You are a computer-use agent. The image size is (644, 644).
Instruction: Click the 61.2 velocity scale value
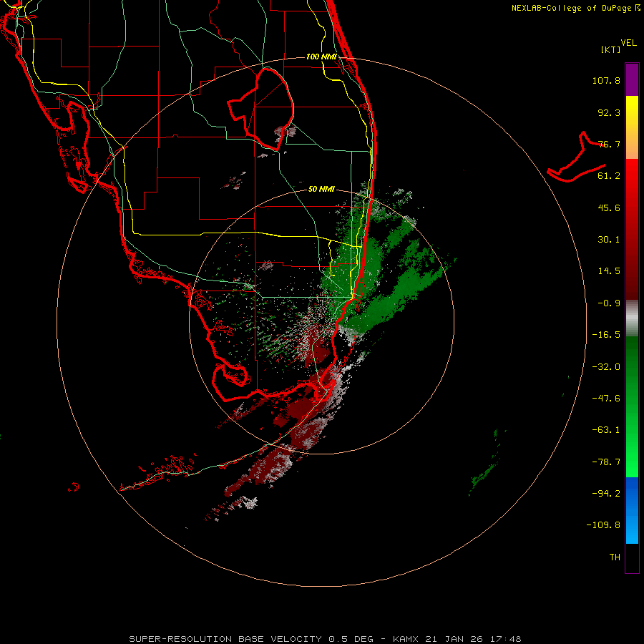click(609, 176)
